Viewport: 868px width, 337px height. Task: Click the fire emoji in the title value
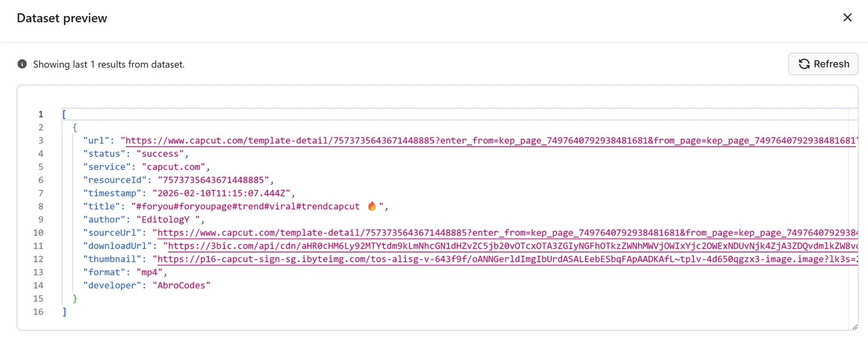tap(371, 206)
